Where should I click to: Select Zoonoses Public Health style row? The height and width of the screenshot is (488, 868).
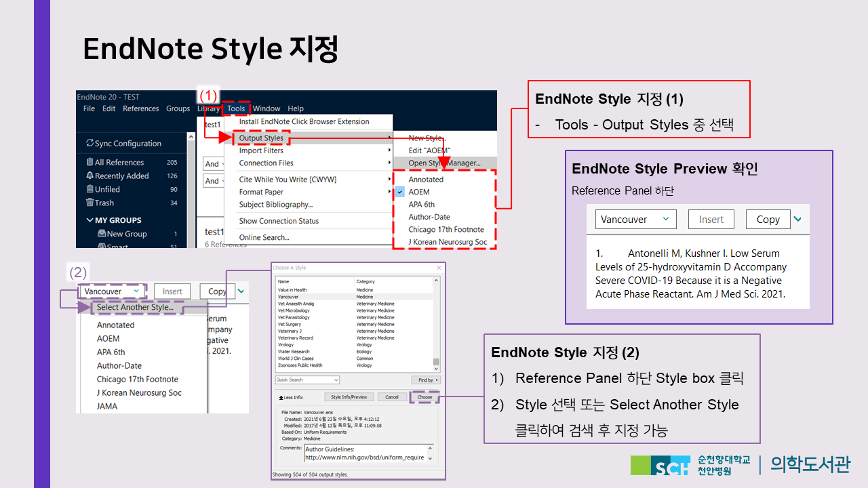click(353, 365)
